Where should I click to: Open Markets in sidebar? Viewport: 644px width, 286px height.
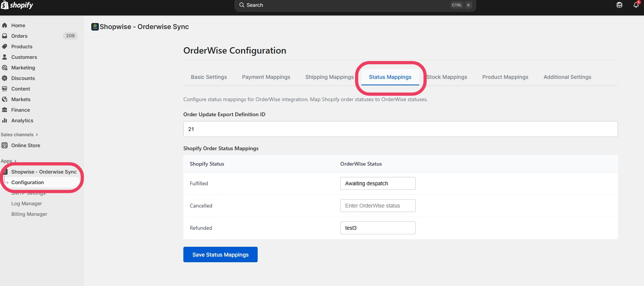pyautogui.click(x=21, y=99)
